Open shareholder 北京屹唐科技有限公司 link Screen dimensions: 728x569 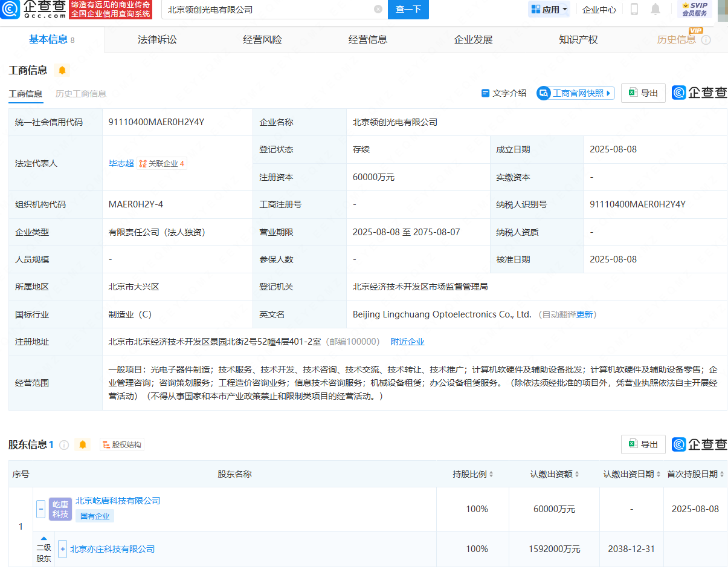[118, 501]
